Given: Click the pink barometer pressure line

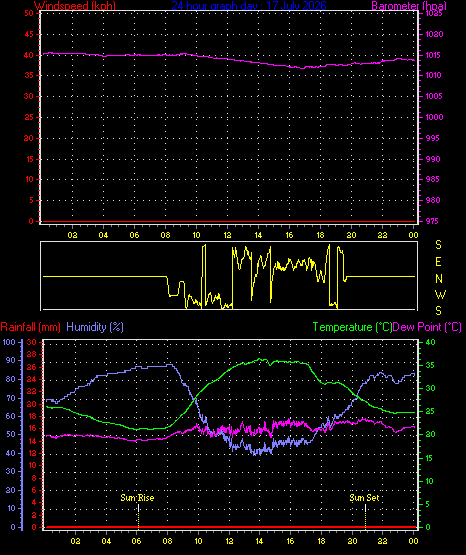Looking at the screenshot, I should point(229,58).
